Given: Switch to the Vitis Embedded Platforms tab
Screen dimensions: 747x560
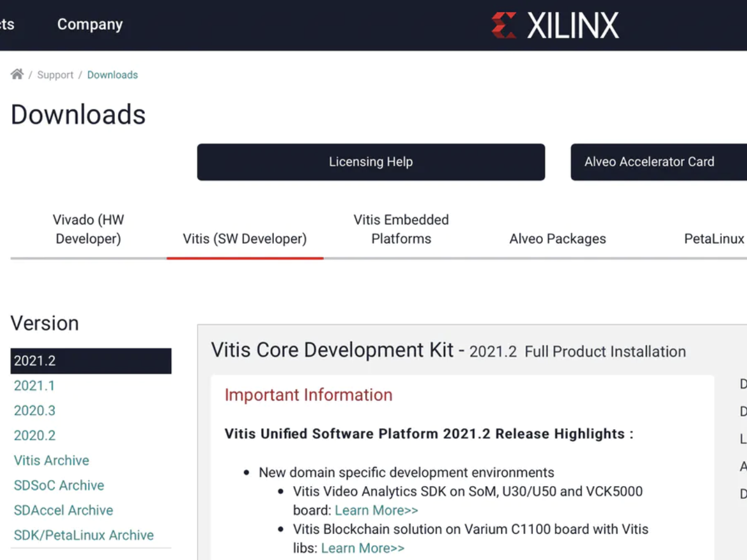Looking at the screenshot, I should tap(400, 229).
